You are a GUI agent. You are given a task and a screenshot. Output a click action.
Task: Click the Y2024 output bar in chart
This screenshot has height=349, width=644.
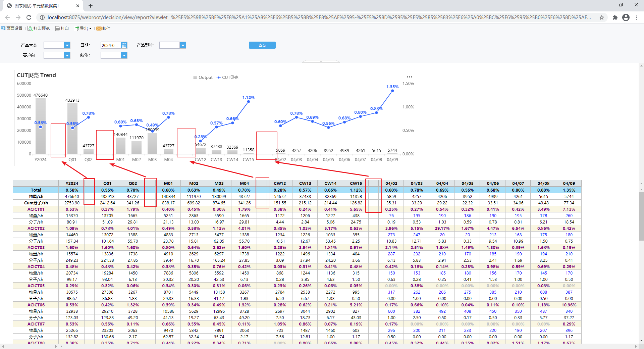pos(41,126)
